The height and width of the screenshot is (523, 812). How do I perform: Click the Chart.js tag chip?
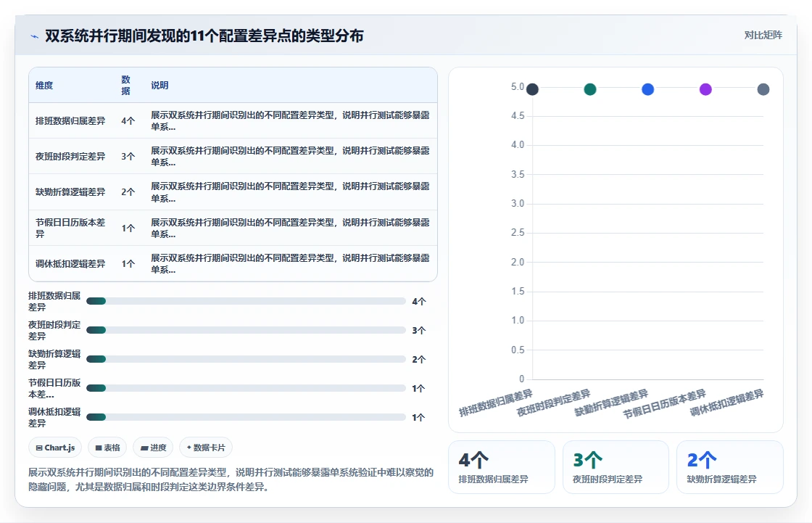tap(55, 448)
